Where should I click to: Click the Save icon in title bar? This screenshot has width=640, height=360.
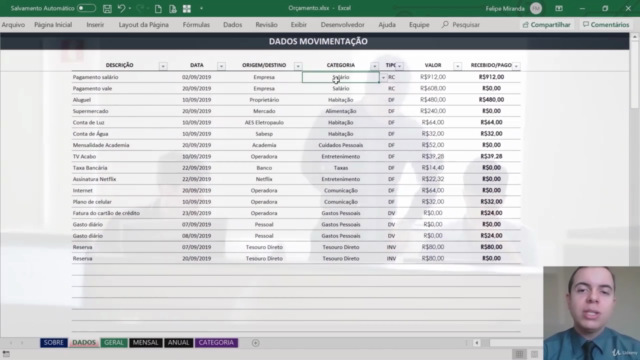[x=107, y=9]
